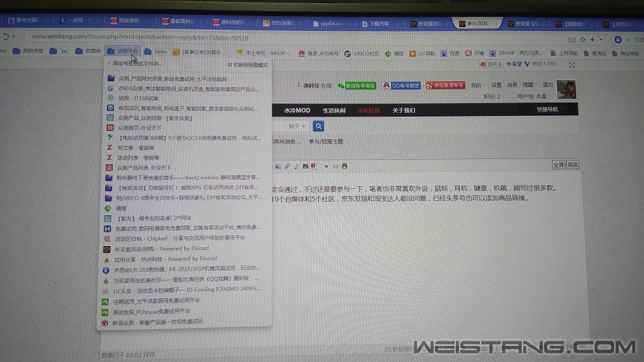
Task: Expand the 提醒 notifications dropdown
Action: pyautogui.click(x=530, y=85)
